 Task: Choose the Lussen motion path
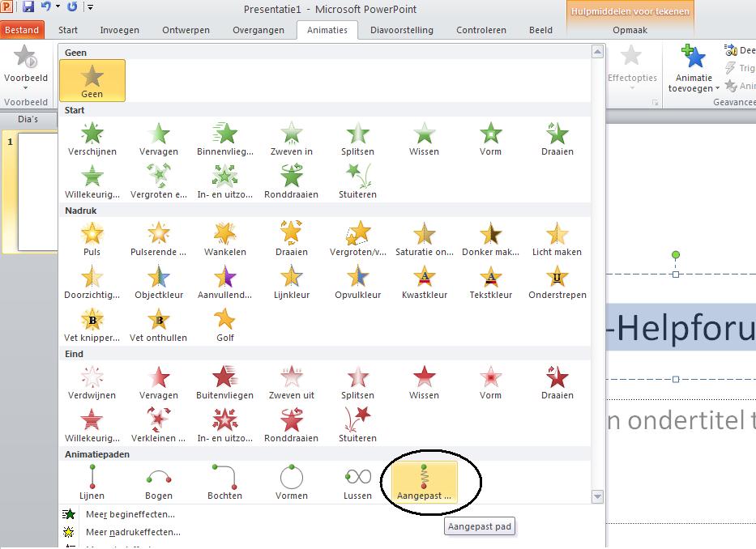coord(357,483)
